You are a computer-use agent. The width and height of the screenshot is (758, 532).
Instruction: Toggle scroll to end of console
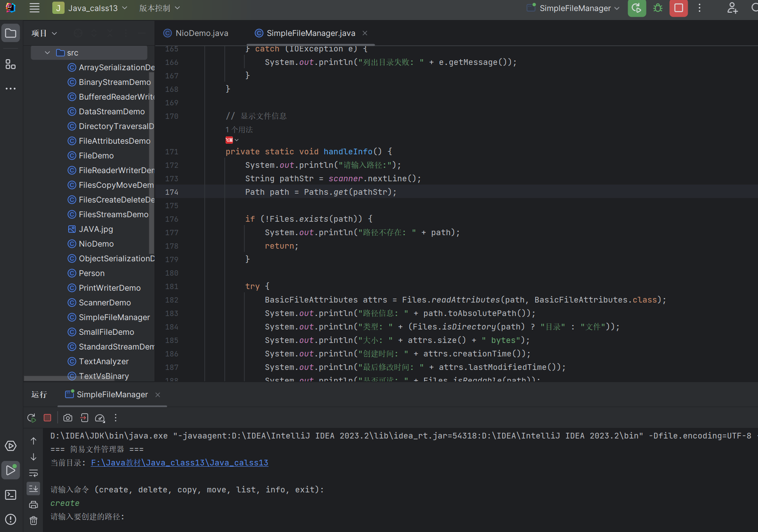click(34, 489)
